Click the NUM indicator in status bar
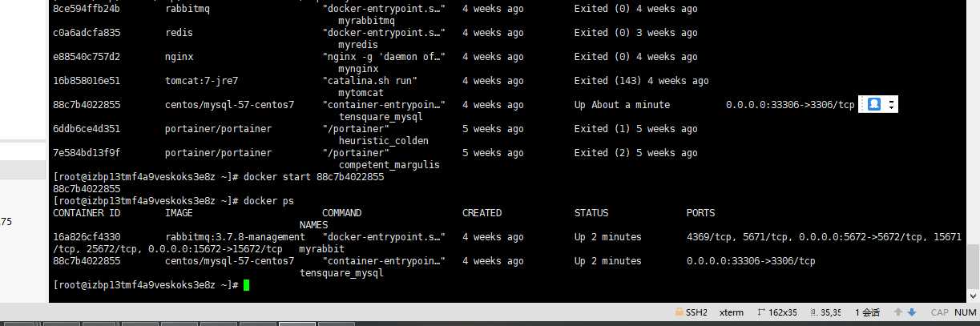 (966, 312)
